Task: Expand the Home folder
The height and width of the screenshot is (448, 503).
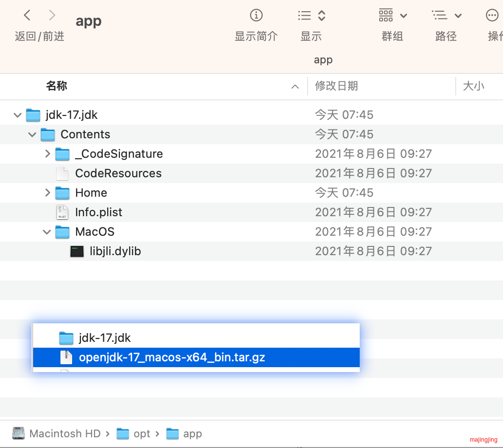Action: [x=47, y=193]
